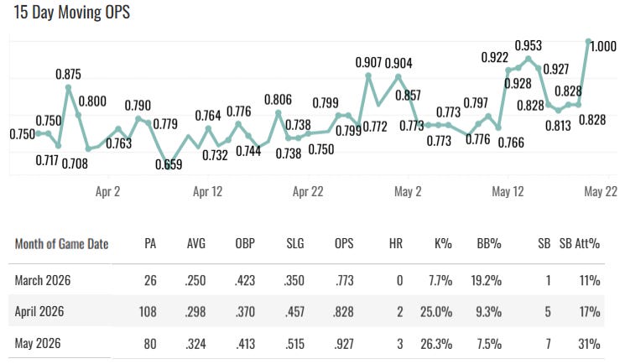Select the 0.907 data point
This screenshot has width=625, height=364.
pyautogui.click(x=368, y=75)
